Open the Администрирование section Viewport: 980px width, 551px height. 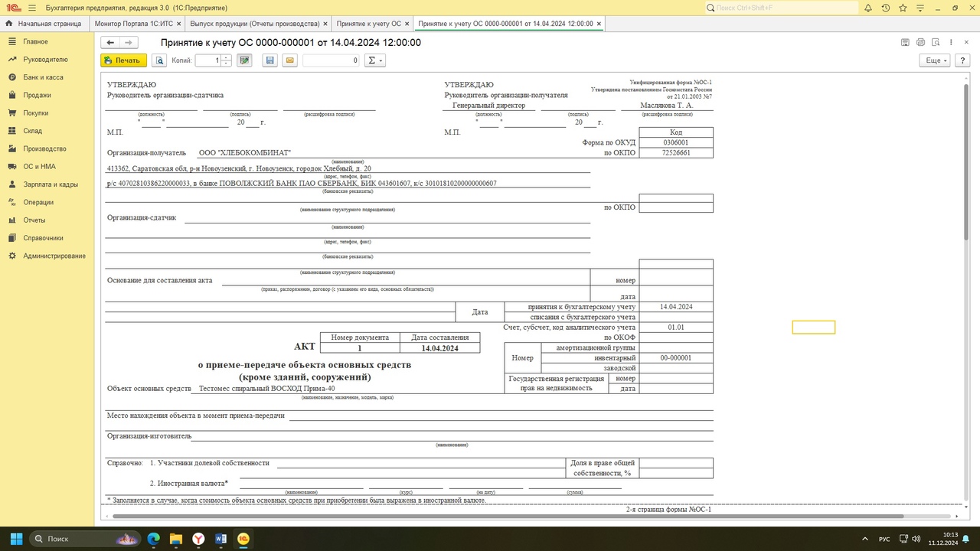[47, 256]
